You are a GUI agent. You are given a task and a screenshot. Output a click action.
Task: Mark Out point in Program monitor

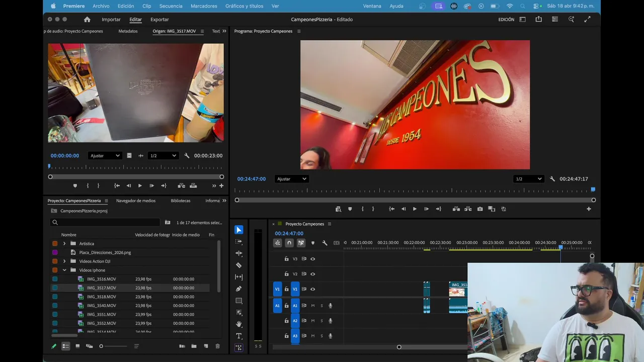(373, 209)
